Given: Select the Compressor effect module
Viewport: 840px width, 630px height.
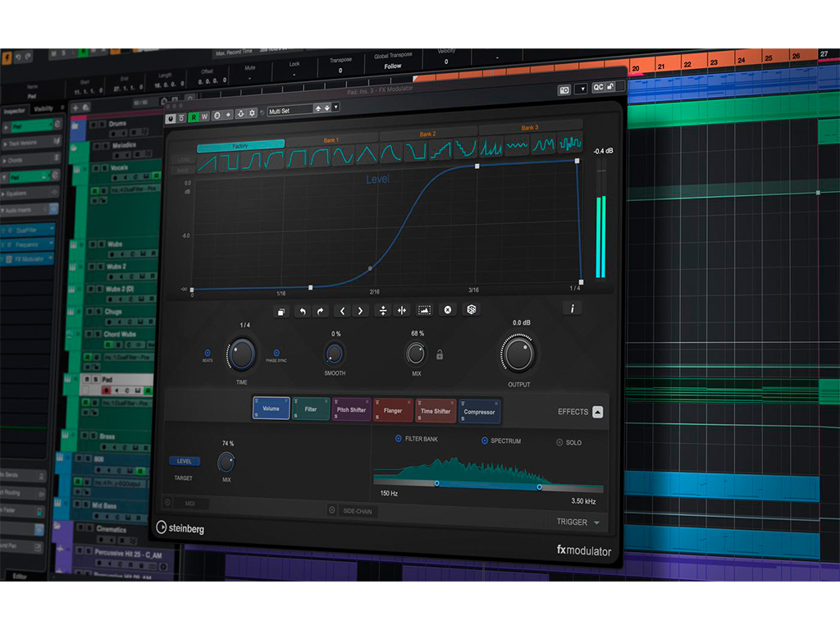Looking at the screenshot, I should coord(479,413).
